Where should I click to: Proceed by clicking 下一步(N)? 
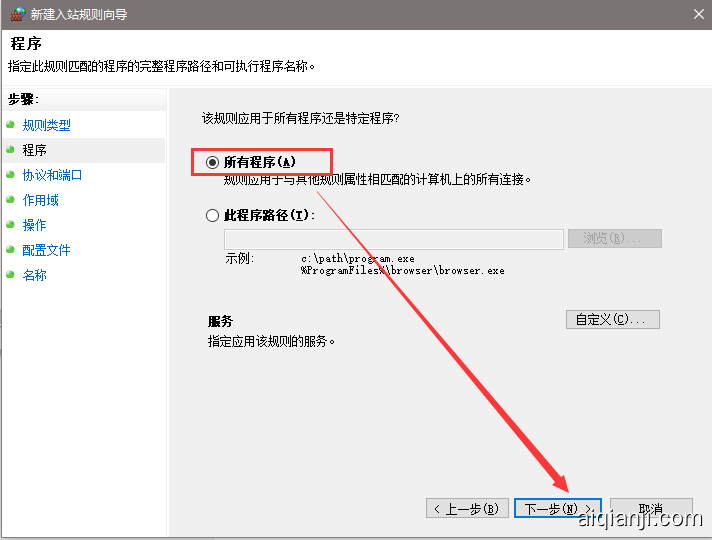point(557,509)
